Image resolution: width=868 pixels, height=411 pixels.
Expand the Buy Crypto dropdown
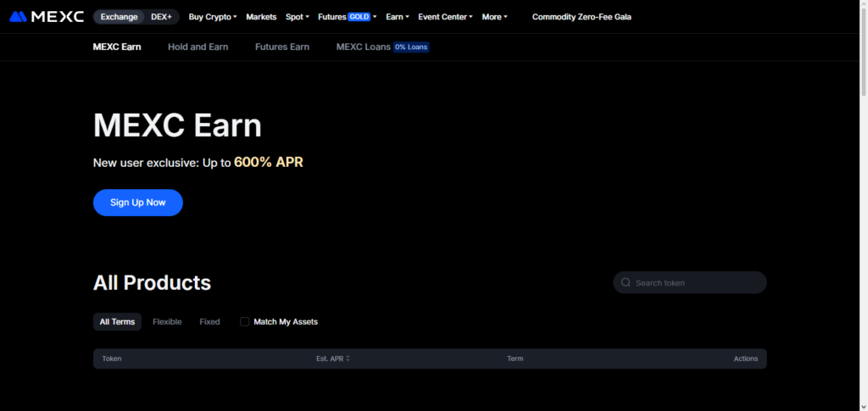point(213,17)
